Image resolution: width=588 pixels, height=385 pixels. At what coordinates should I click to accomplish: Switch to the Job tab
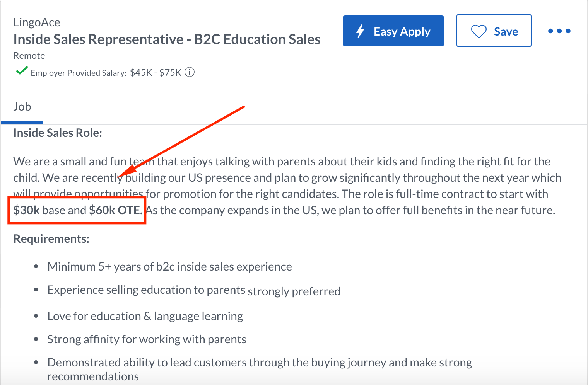tap(22, 107)
